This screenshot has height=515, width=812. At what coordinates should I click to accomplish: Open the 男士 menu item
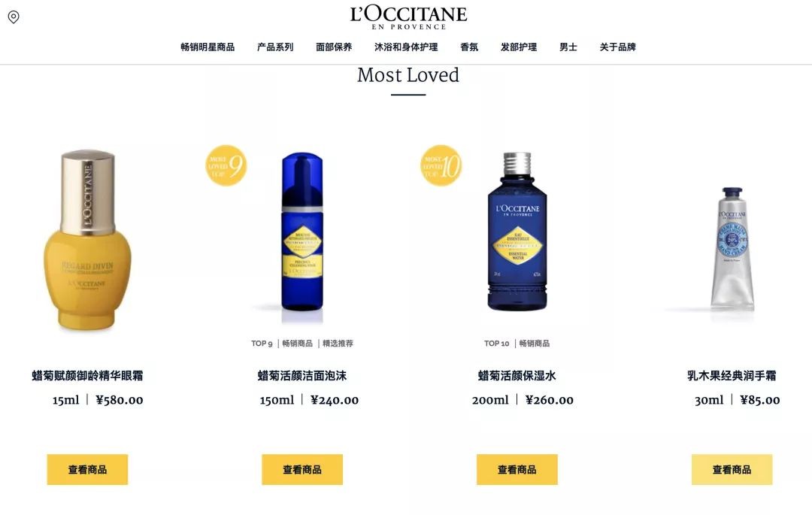click(x=568, y=47)
